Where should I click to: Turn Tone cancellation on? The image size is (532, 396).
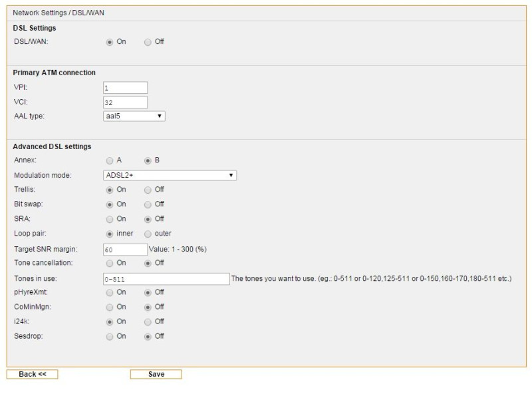[x=109, y=263]
